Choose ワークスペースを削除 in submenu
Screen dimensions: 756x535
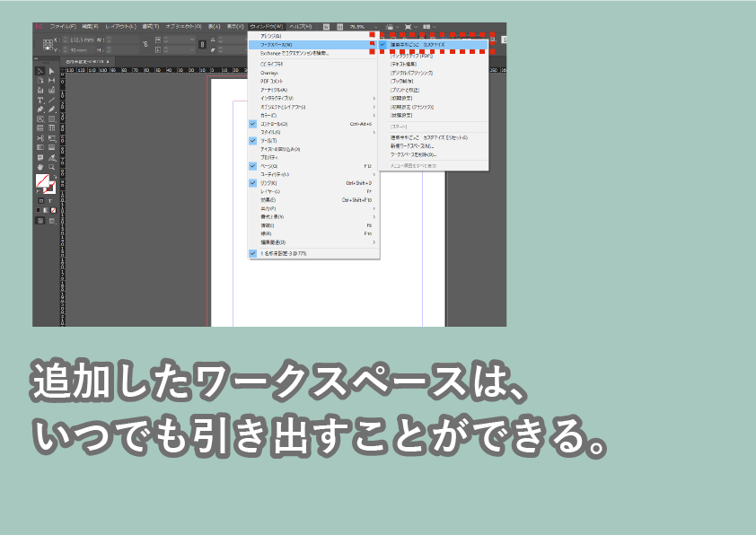(433, 154)
